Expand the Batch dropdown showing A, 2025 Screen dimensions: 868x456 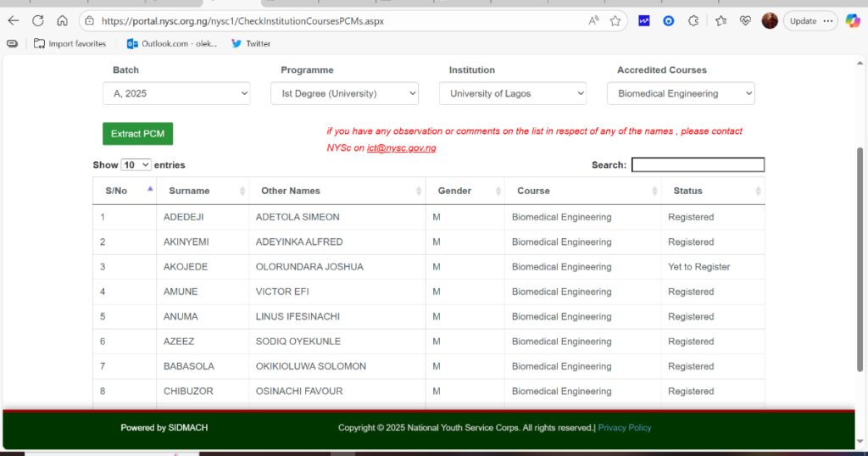pyautogui.click(x=176, y=93)
